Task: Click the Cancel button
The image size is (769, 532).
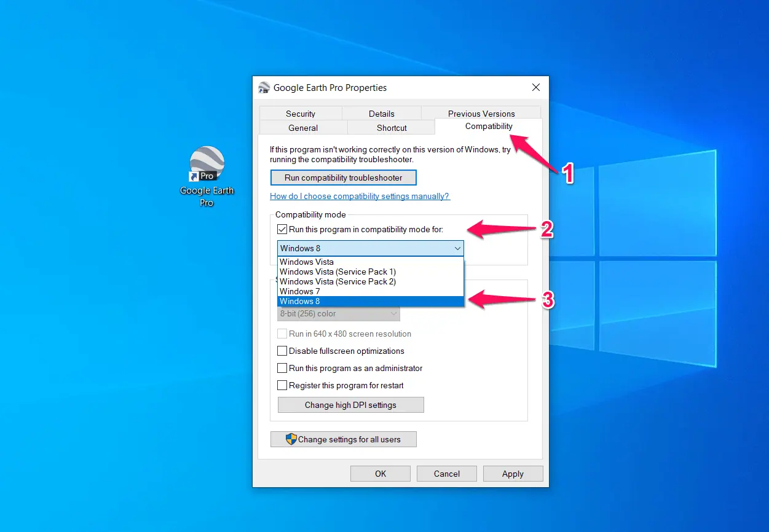Action: pyautogui.click(x=447, y=474)
